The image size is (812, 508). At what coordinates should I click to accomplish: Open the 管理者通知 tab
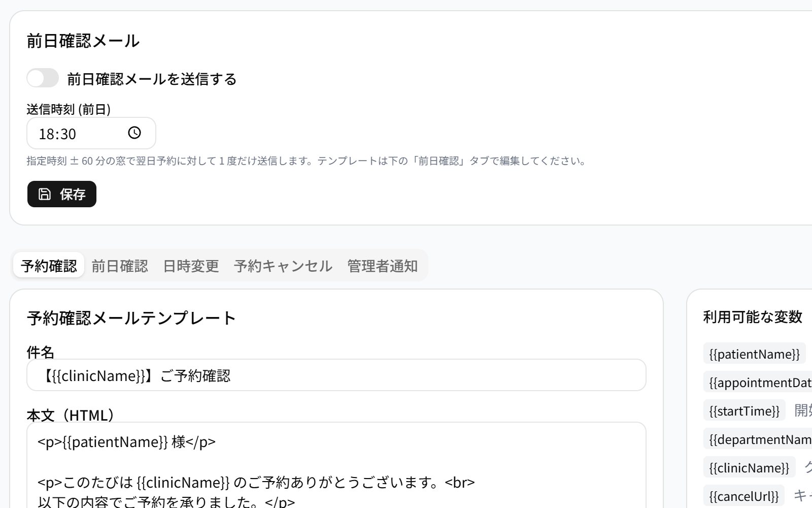click(x=383, y=266)
